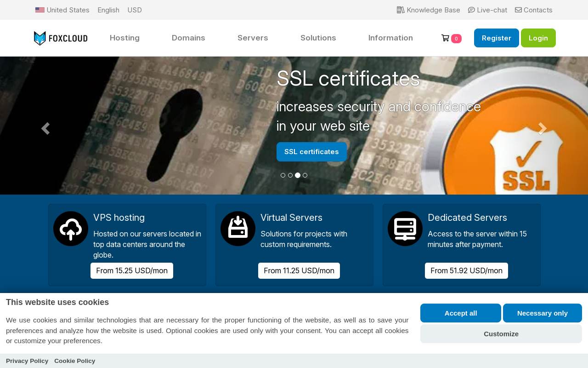The width and height of the screenshot is (588, 368).
Task: Open the Cookie Policy link
Action: [75, 361]
